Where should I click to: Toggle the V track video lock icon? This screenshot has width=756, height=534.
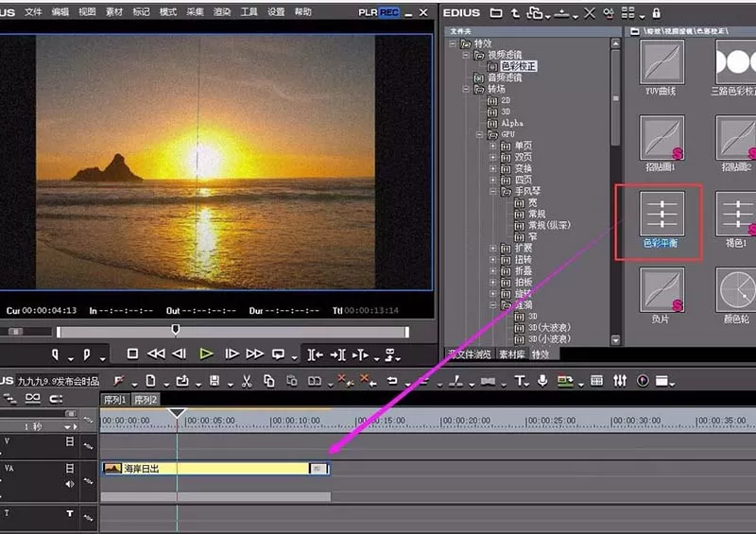tap(70, 441)
